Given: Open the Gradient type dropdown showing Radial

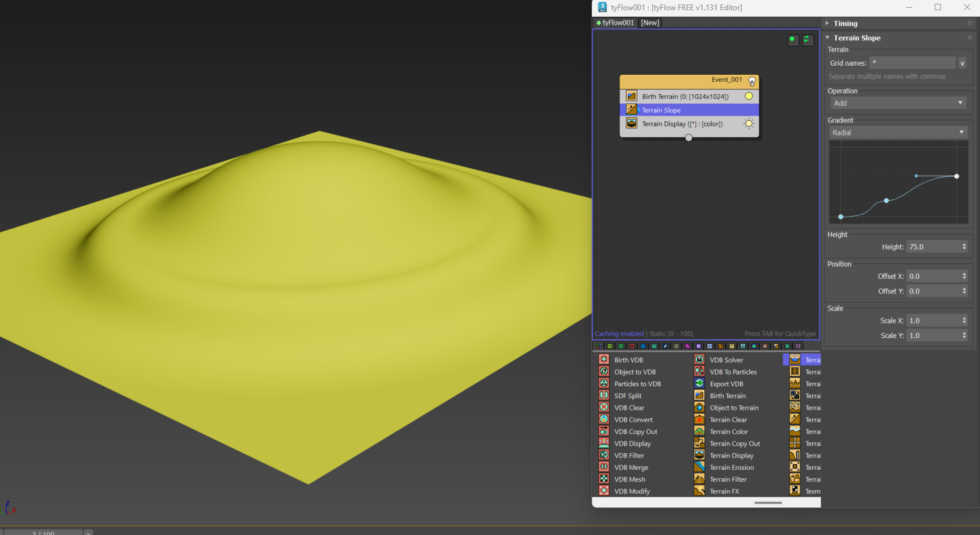Looking at the screenshot, I should (x=898, y=132).
